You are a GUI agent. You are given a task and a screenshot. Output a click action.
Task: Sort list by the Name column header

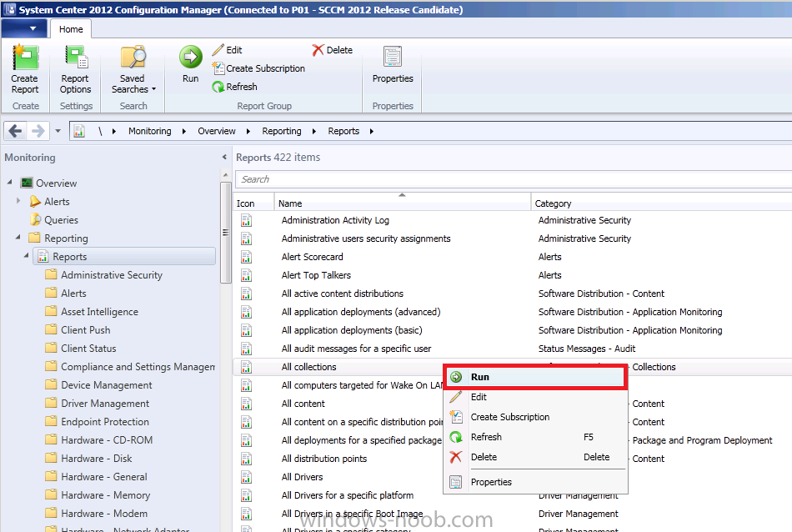click(402, 203)
